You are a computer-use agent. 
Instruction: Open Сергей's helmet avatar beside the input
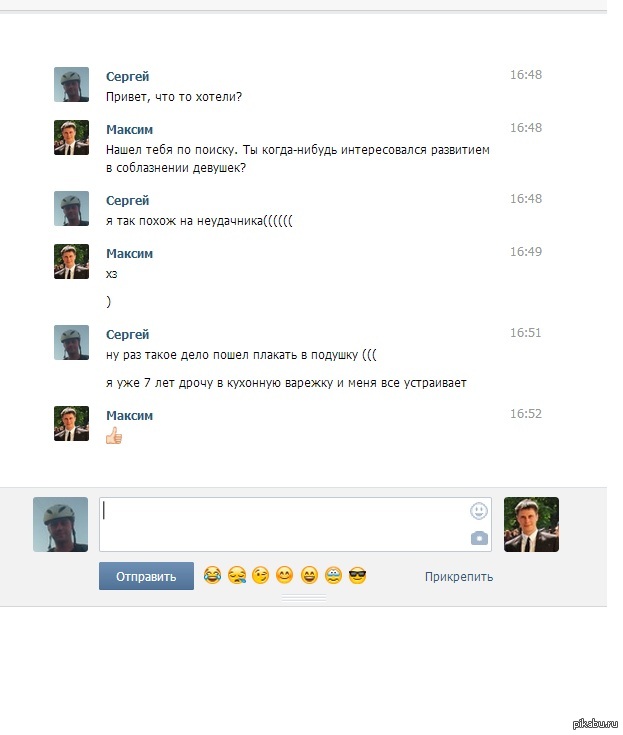[60, 525]
